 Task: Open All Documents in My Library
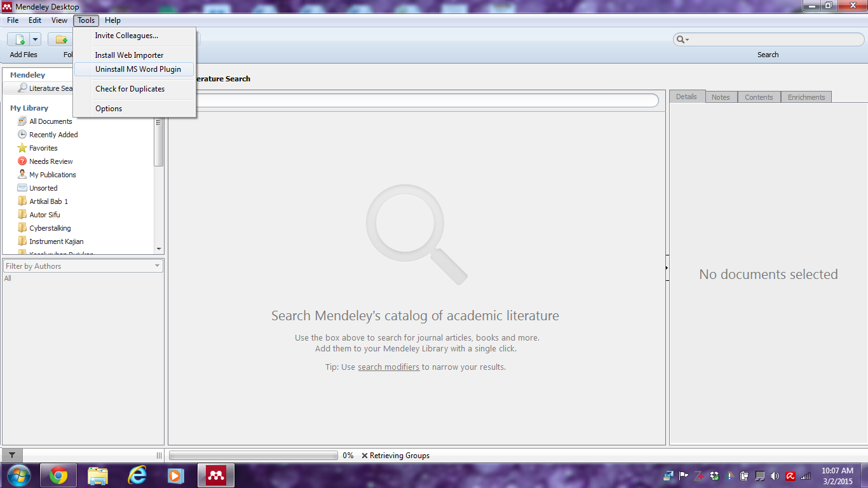(51, 121)
